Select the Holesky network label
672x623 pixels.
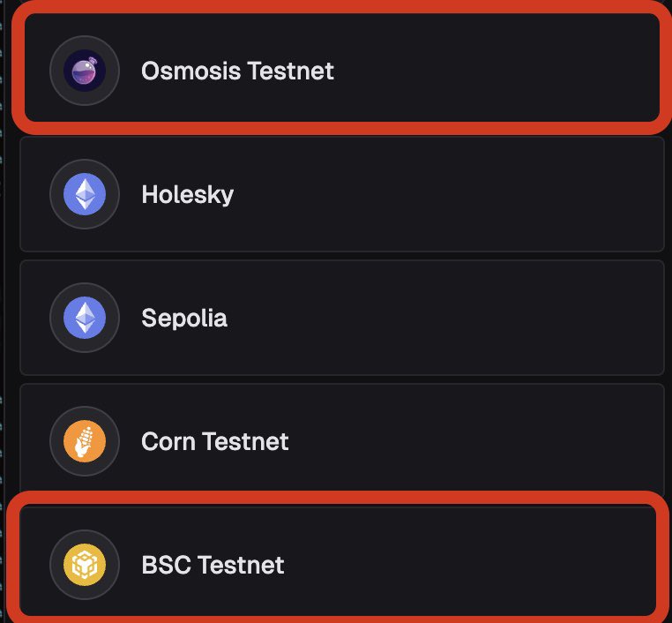(x=187, y=195)
